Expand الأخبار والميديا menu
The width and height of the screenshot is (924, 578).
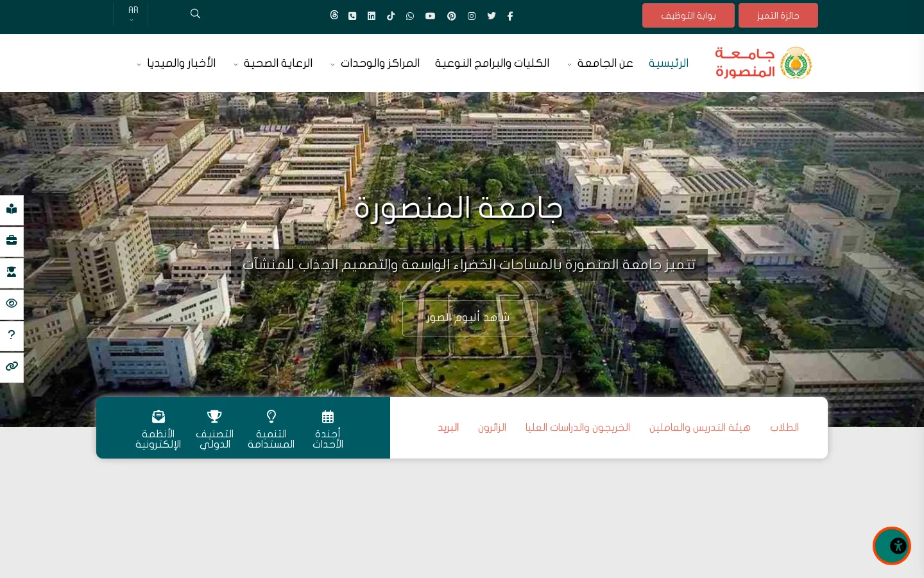[176, 63]
